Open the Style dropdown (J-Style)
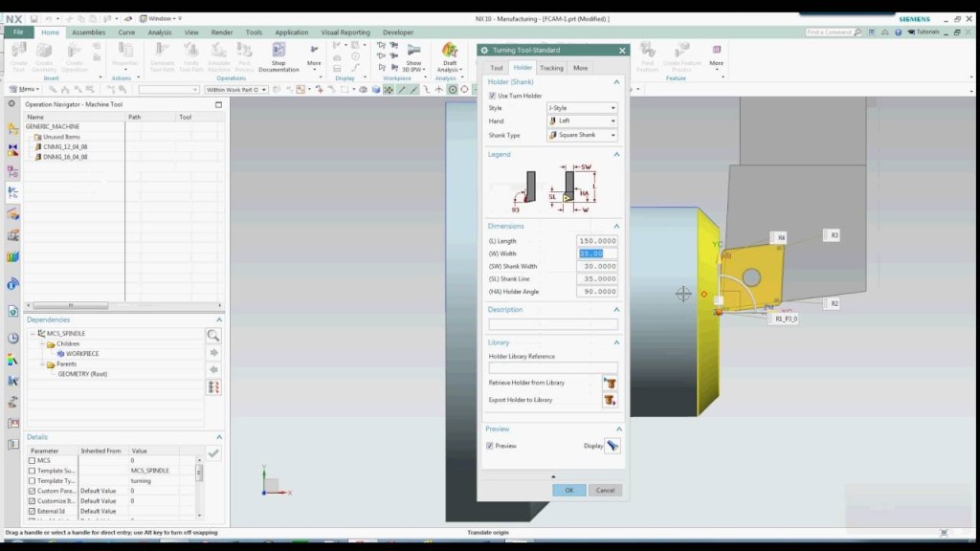This screenshot has height=551, width=980. (x=582, y=108)
